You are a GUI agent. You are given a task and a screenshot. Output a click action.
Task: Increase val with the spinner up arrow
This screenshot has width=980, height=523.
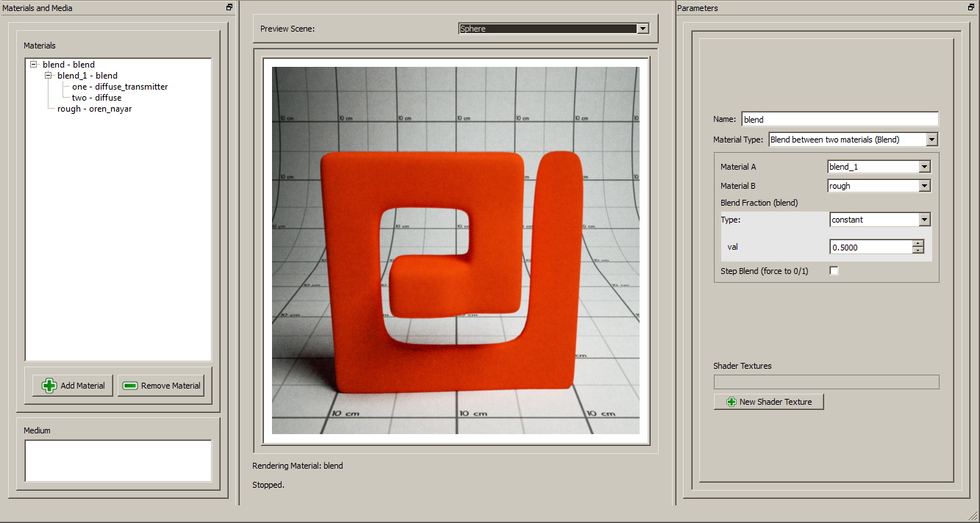(918, 244)
